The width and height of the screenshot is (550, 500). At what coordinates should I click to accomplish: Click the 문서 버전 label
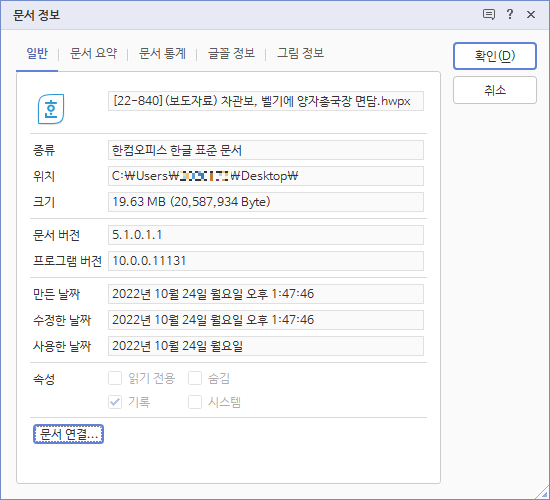[56, 235]
